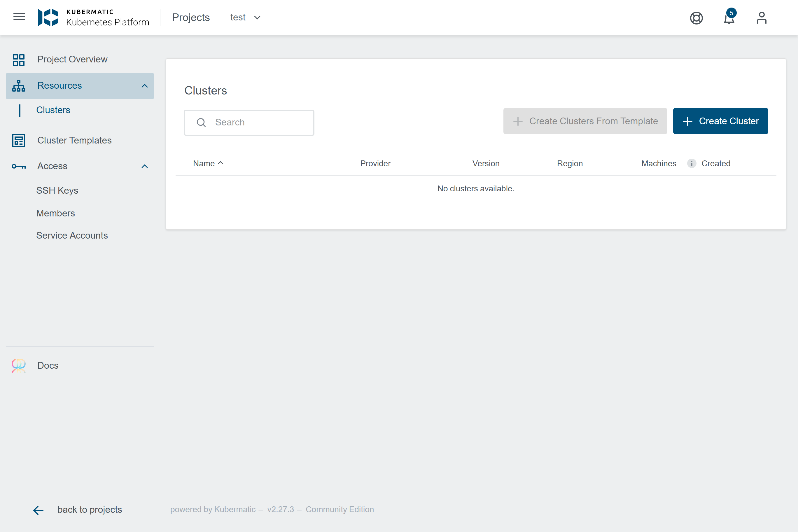798x532 pixels.
Task: Click the Project Overview grid icon
Action: pyautogui.click(x=19, y=60)
